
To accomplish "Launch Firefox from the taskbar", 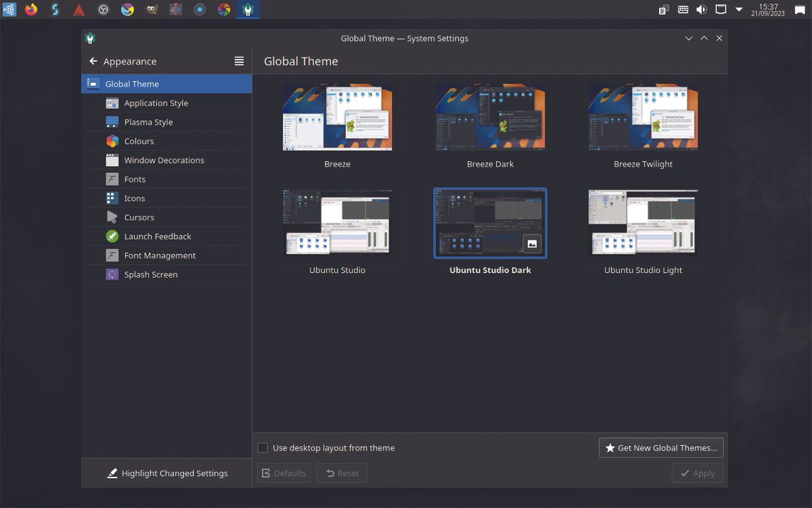I will pos(30,9).
